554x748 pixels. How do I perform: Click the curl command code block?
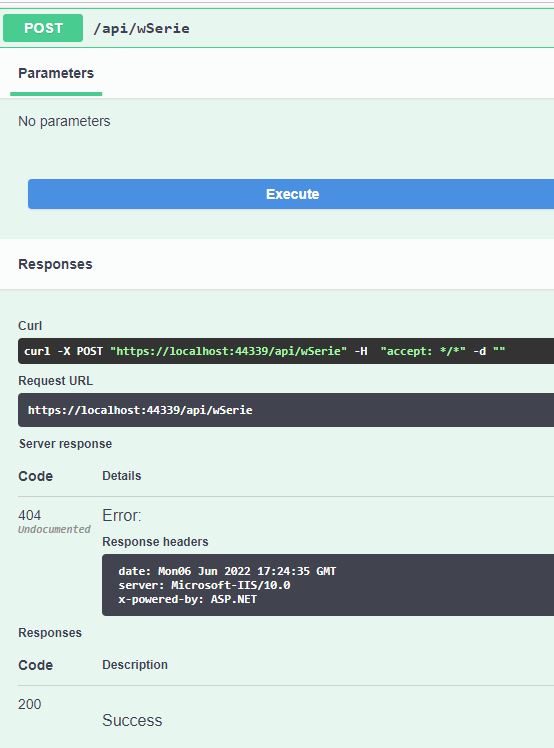click(286, 351)
